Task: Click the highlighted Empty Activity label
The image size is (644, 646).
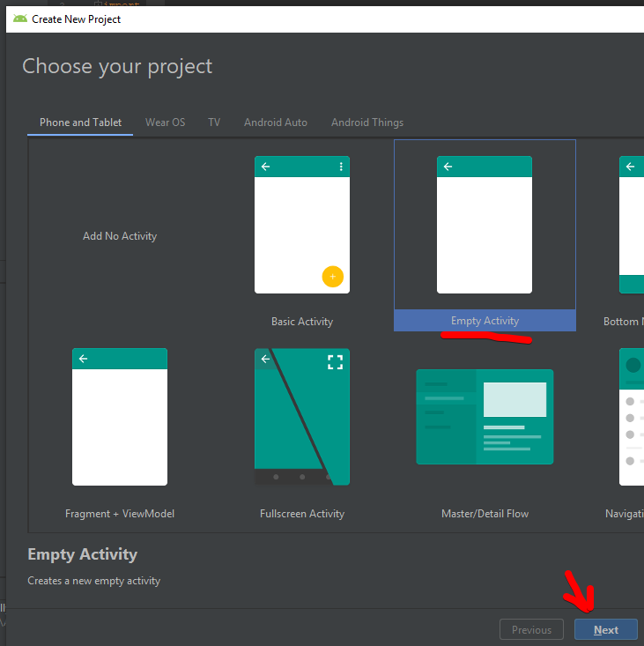Action: tap(485, 321)
